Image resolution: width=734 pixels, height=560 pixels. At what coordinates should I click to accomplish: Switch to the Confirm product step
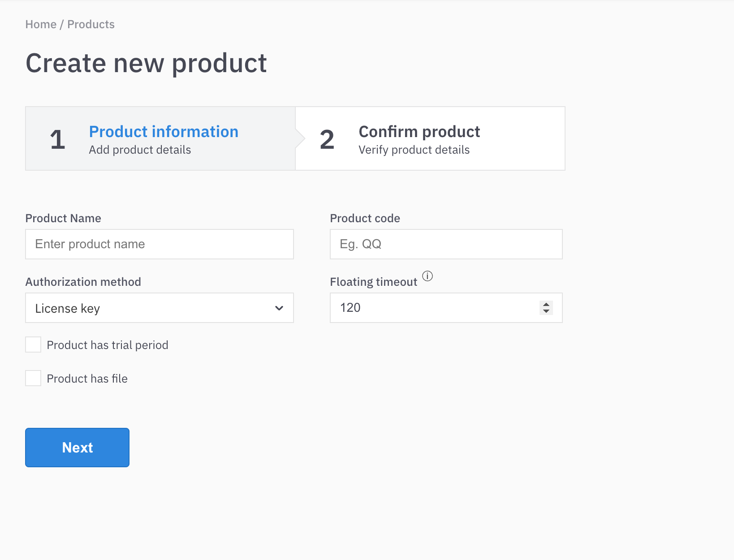419,132
